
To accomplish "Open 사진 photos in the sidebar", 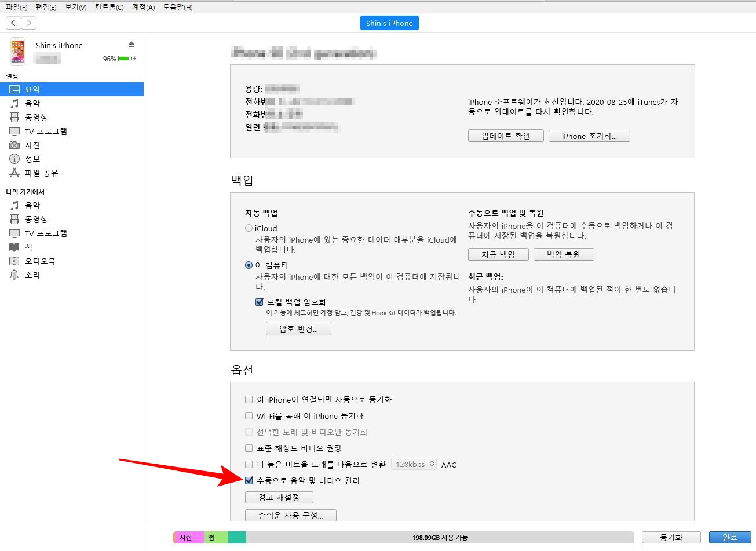I will pos(72,145).
